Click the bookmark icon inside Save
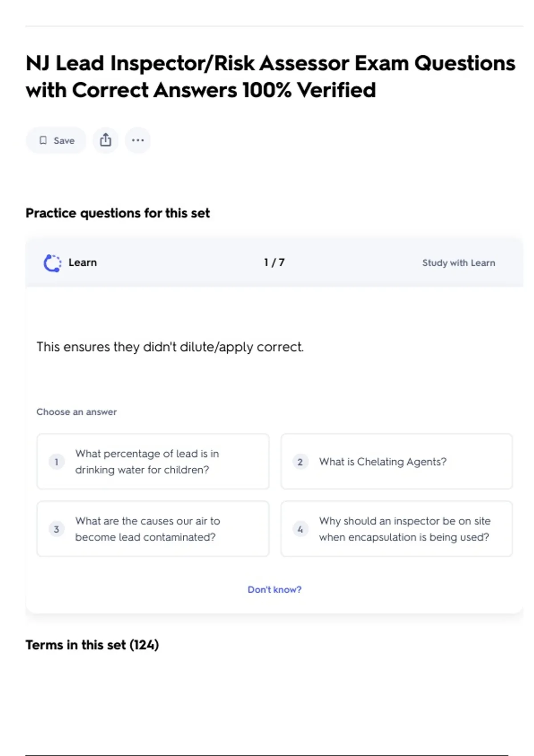534x756 pixels. click(x=43, y=141)
